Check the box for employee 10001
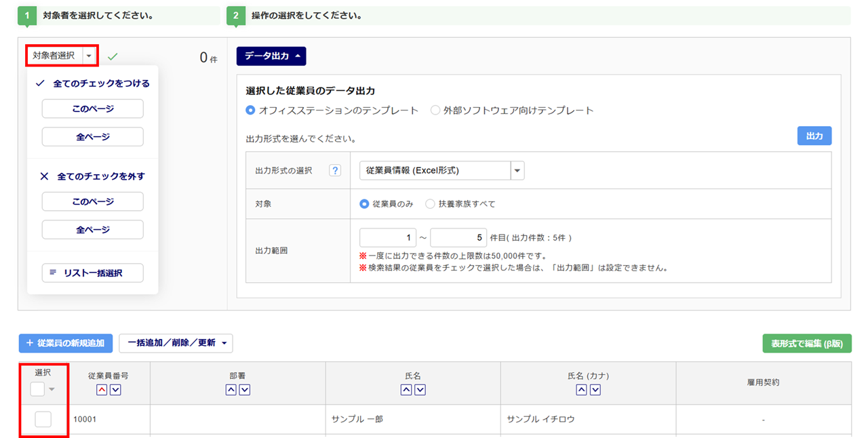Image resolution: width=868 pixels, height=438 pixels. (x=43, y=420)
